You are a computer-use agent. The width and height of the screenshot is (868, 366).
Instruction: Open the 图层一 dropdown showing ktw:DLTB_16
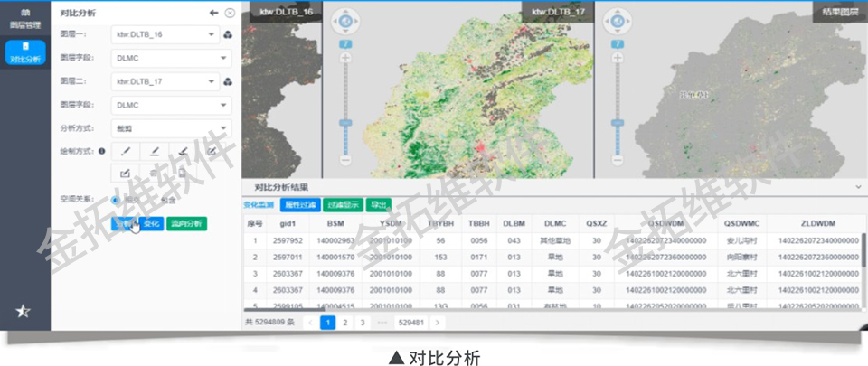(x=171, y=35)
